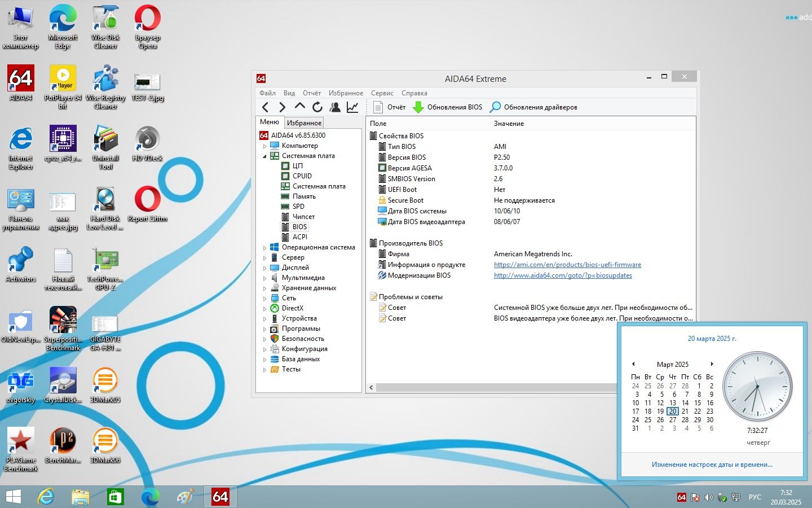Open the user icon in AIDA64 toolbar

point(335,107)
